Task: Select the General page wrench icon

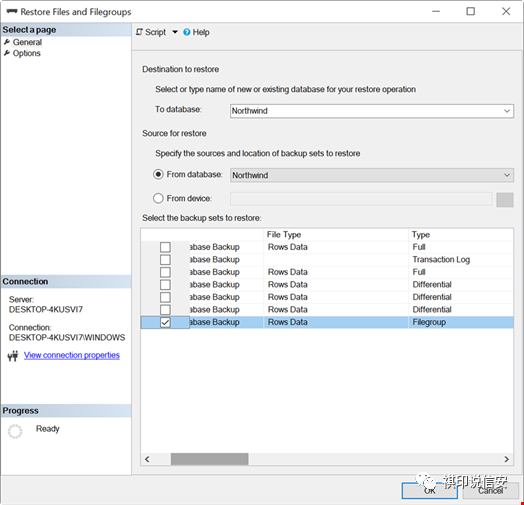Action: 7,42
